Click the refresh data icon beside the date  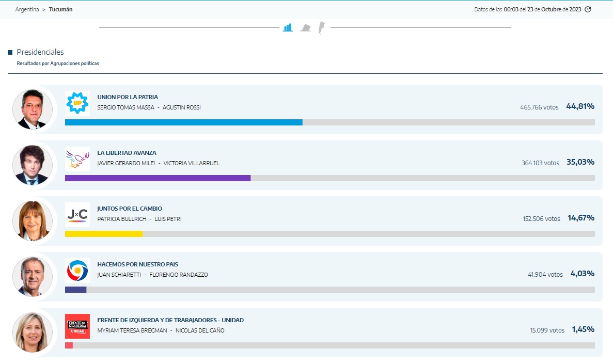[588, 9]
